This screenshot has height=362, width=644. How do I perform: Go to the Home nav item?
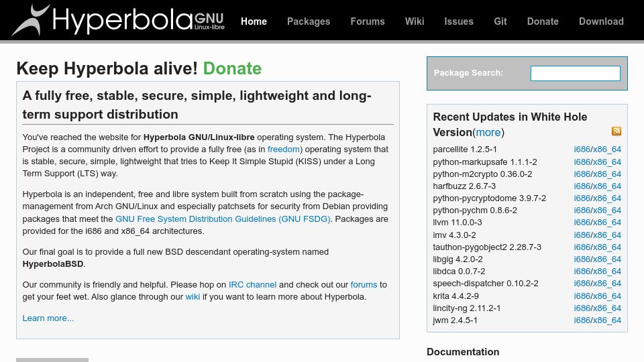(254, 21)
